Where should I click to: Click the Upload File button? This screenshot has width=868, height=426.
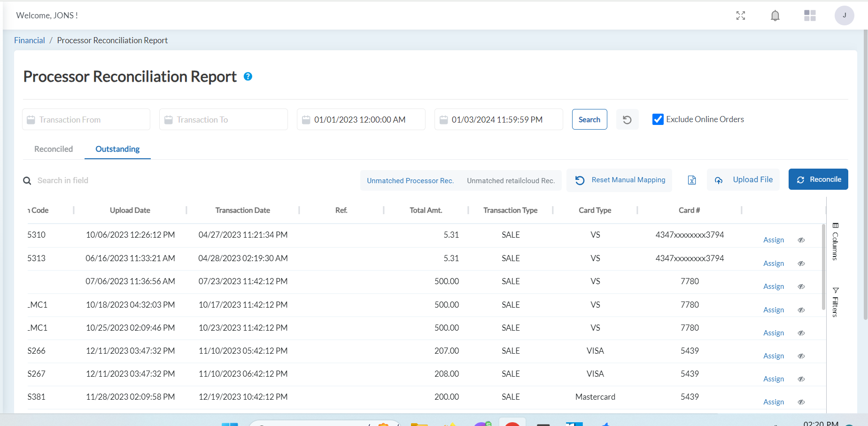743,180
